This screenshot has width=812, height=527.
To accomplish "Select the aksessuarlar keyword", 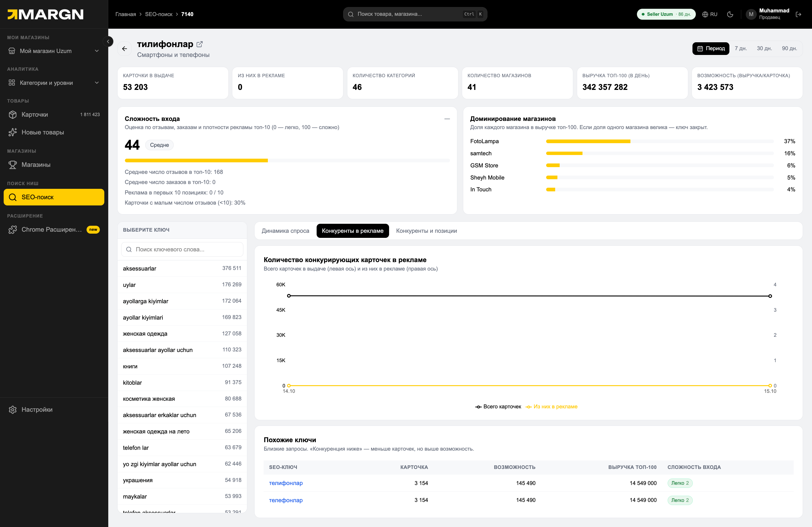I will (x=182, y=269).
